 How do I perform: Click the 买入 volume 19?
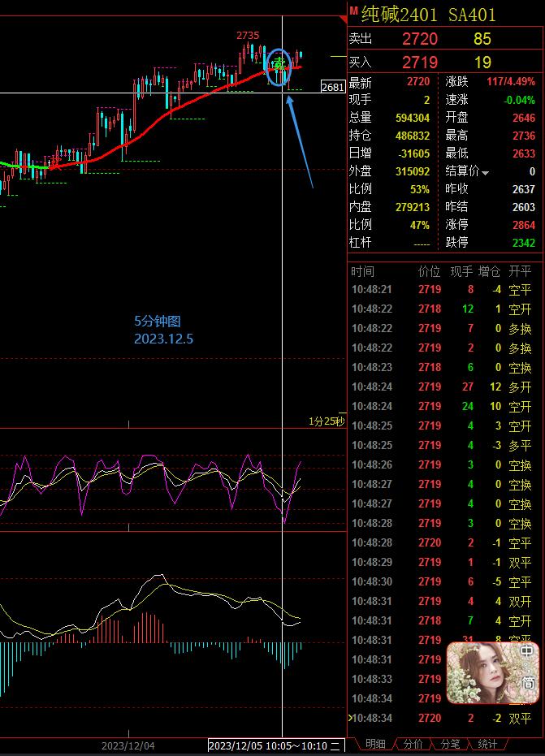tap(482, 63)
